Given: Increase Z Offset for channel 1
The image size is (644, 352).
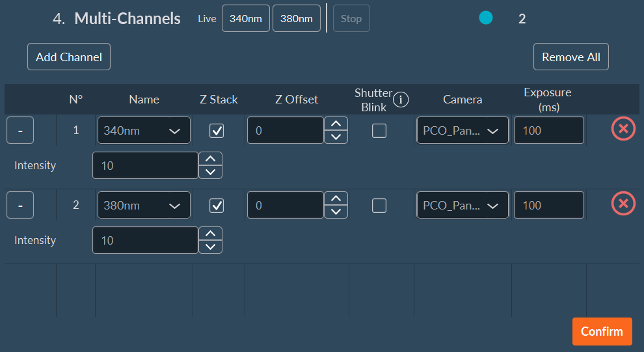Looking at the screenshot, I should pyautogui.click(x=336, y=124).
